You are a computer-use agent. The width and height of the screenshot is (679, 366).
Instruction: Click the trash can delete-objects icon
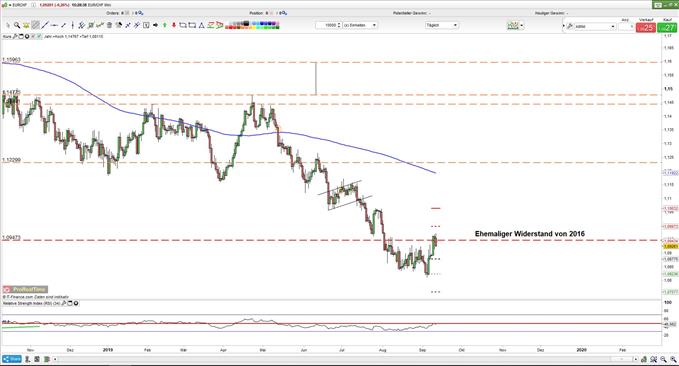pyautogui.click(x=110, y=26)
